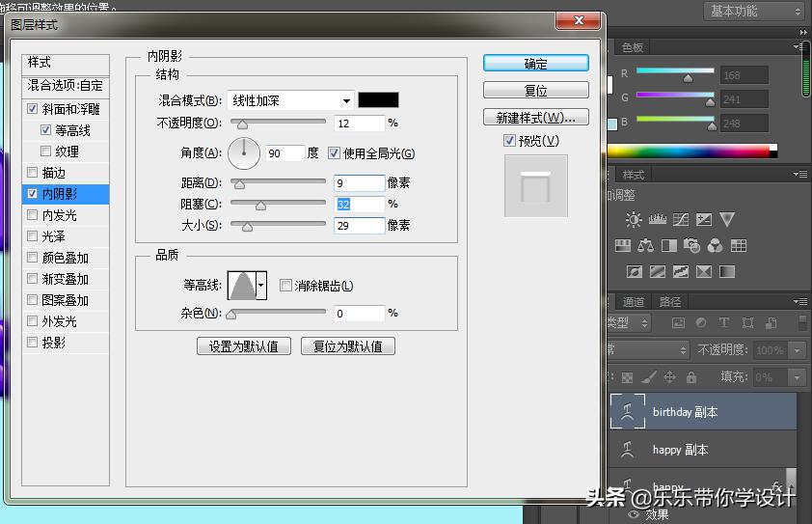
Task: Click 新建样式(W)... button
Action: coord(536,118)
